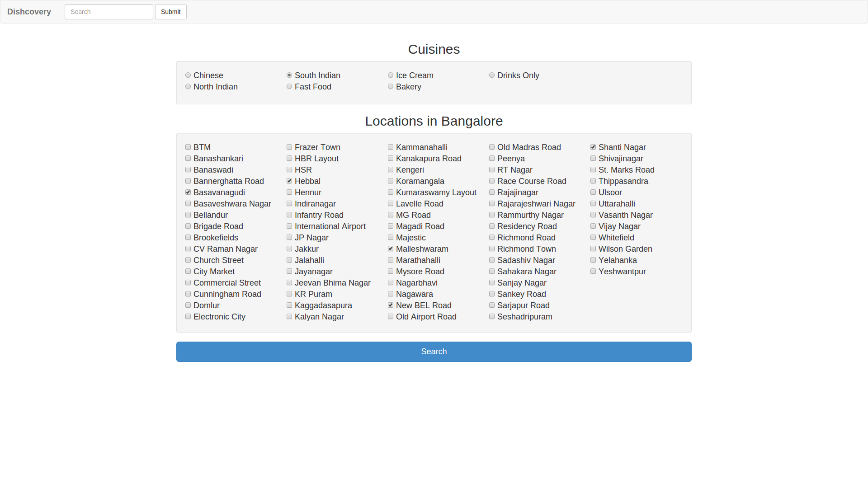This screenshot has width=868, height=488.
Task: Enable the Indiranagar checkbox
Action: [289, 204]
